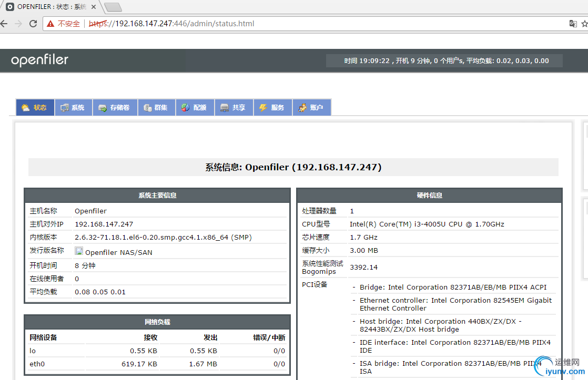Image resolution: width=588 pixels, height=380 pixels.
Task: Select eth0 received 619.17 KB value
Action: (139, 364)
